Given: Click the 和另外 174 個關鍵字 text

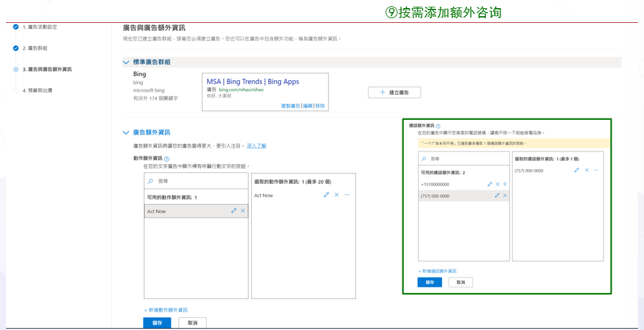Looking at the screenshot, I should 155,98.
